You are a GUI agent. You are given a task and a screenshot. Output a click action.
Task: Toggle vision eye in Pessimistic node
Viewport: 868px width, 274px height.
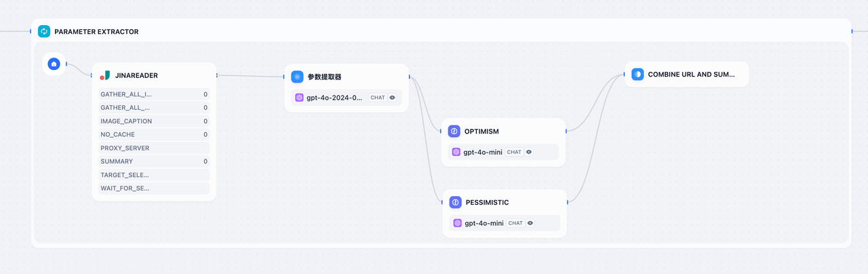pyautogui.click(x=530, y=223)
